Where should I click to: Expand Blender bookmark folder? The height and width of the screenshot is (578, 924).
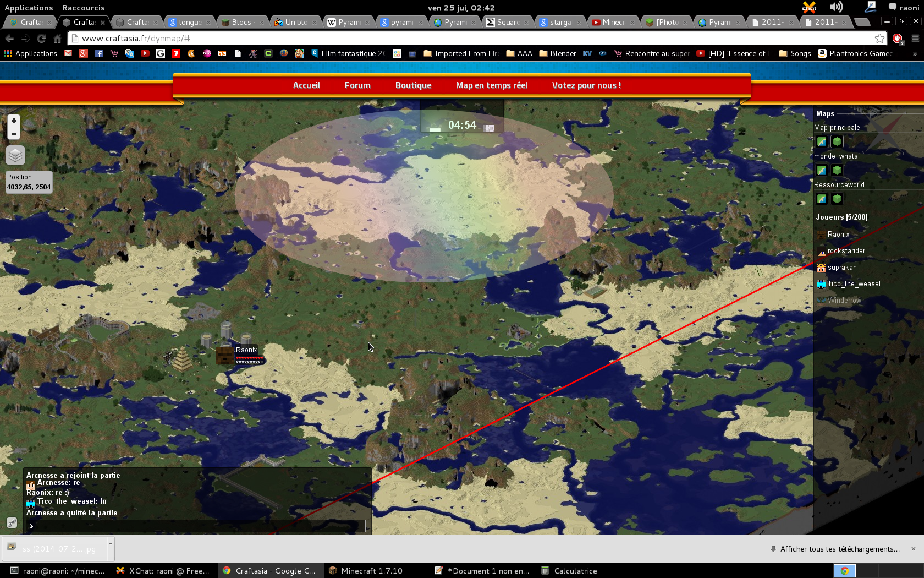[558, 53]
